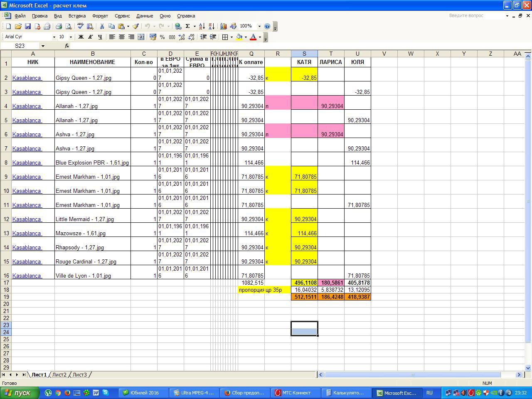Open the Вставка menu
532x399 pixels.
point(77,16)
